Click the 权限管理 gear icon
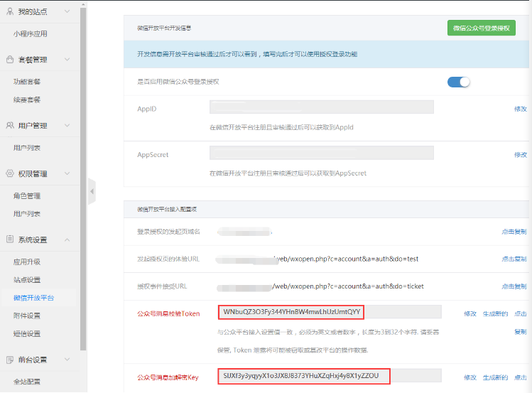The image size is (532, 393). [x=10, y=173]
